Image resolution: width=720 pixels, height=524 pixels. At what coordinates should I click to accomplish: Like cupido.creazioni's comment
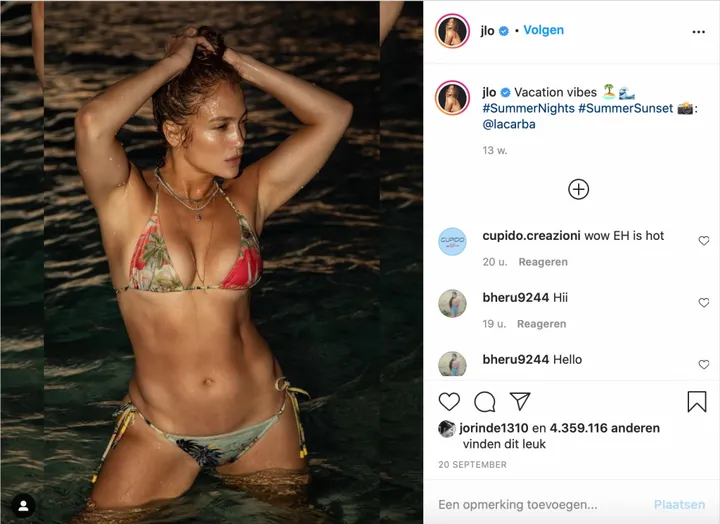(x=703, y=241)
